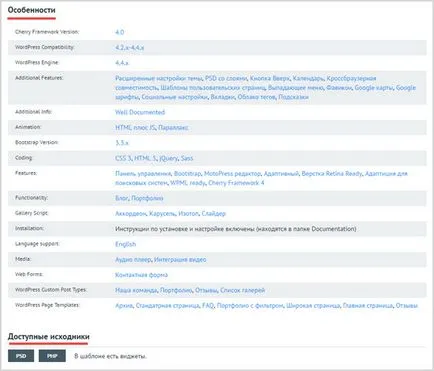Image resolution: width=434 pixels, height=371 pixels.
Task: Open the "Аудио плеер" media link
Action: point(133,260)
